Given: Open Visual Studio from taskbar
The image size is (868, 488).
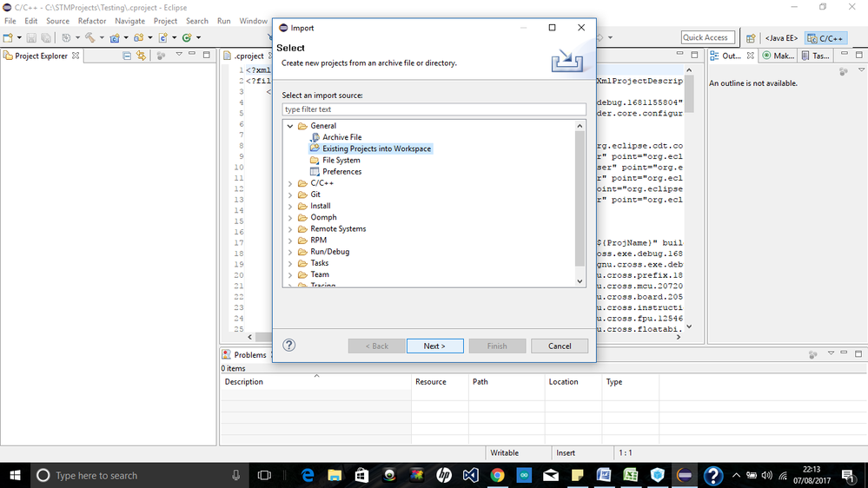Looking at the screenshot, I should (471, 475).
